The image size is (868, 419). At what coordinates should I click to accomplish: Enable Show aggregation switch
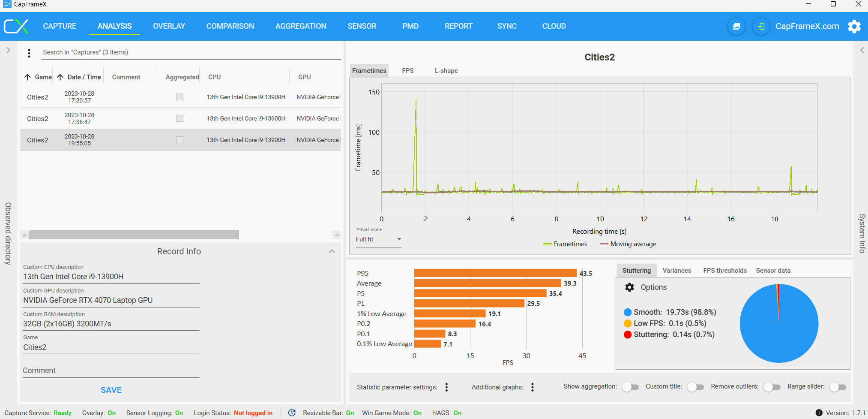pyautogui.click(x=630, y=387)
